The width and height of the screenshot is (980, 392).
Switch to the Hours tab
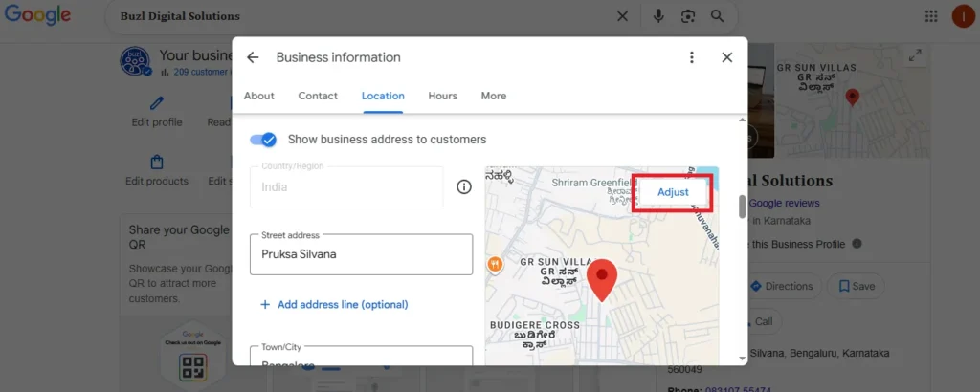442,96
